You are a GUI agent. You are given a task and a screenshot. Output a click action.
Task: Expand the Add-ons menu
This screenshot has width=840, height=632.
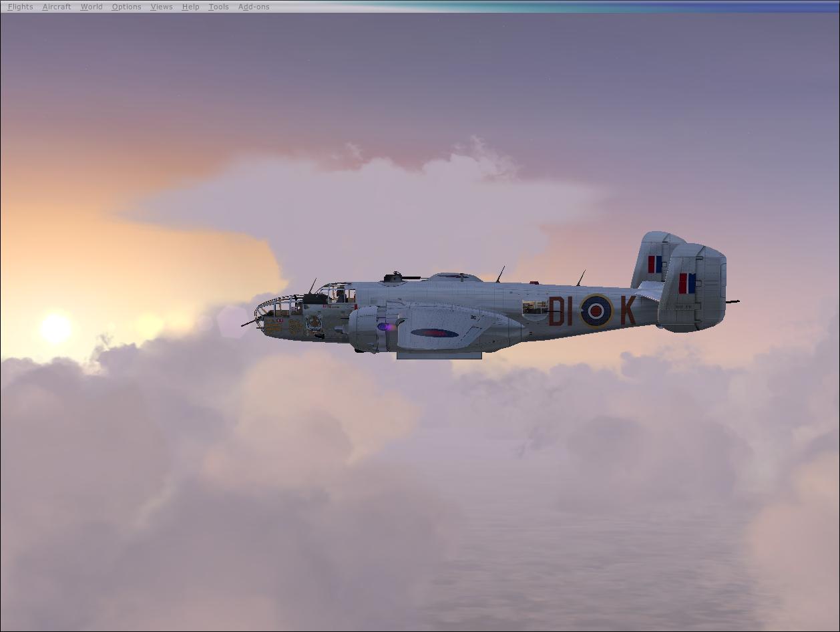(x=254, y=7)
